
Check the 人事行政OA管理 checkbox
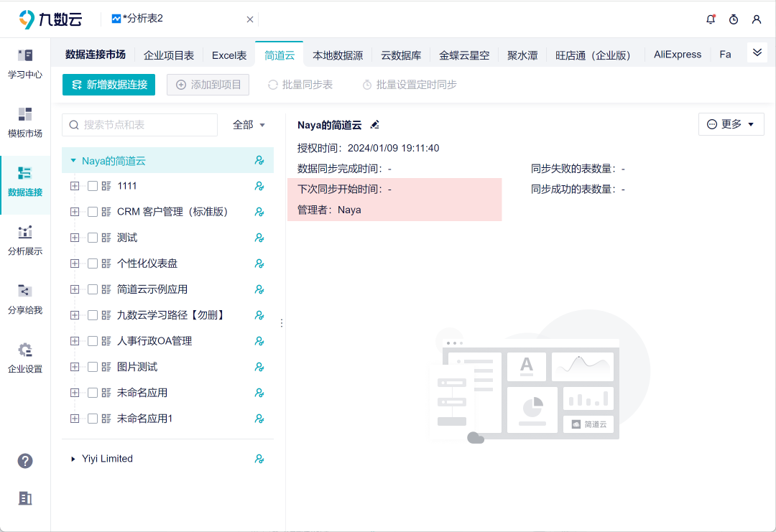(93, 341)
